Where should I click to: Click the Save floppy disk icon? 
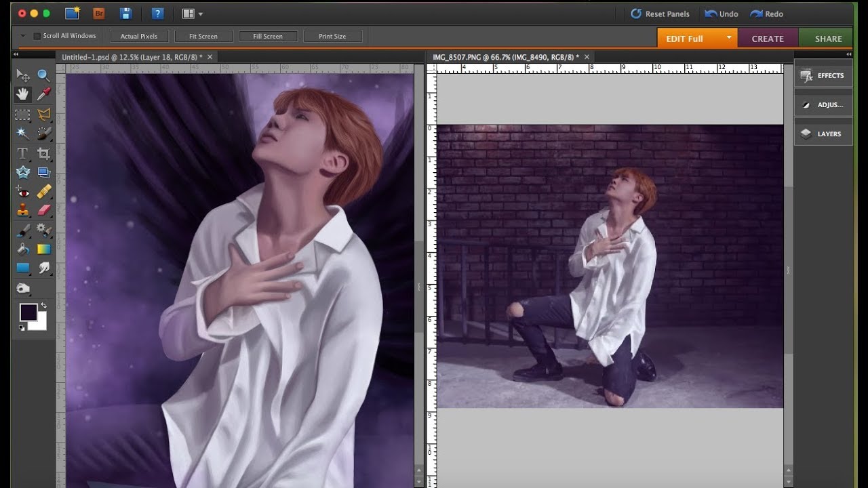click(x=125, y=13)
